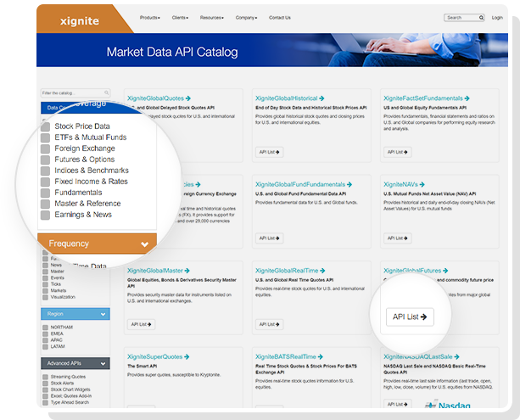
Task: Click API List button under XigniteGlobalHistorical
Action: pyautogui.click(x=269, y=152)
